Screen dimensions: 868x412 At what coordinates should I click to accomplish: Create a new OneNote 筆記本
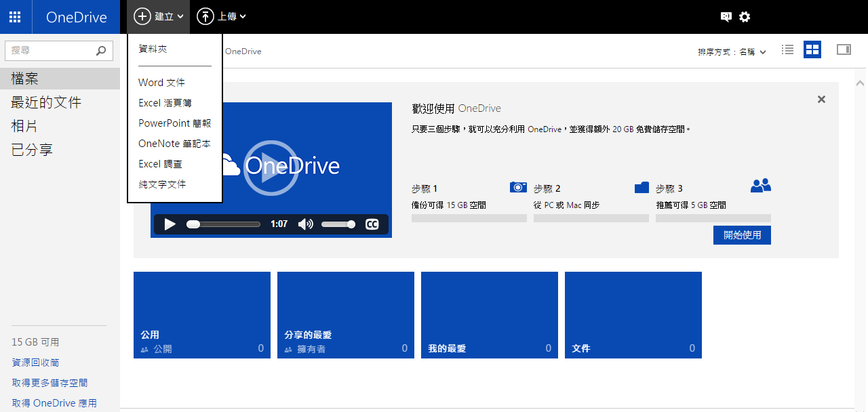coord(175,144)
